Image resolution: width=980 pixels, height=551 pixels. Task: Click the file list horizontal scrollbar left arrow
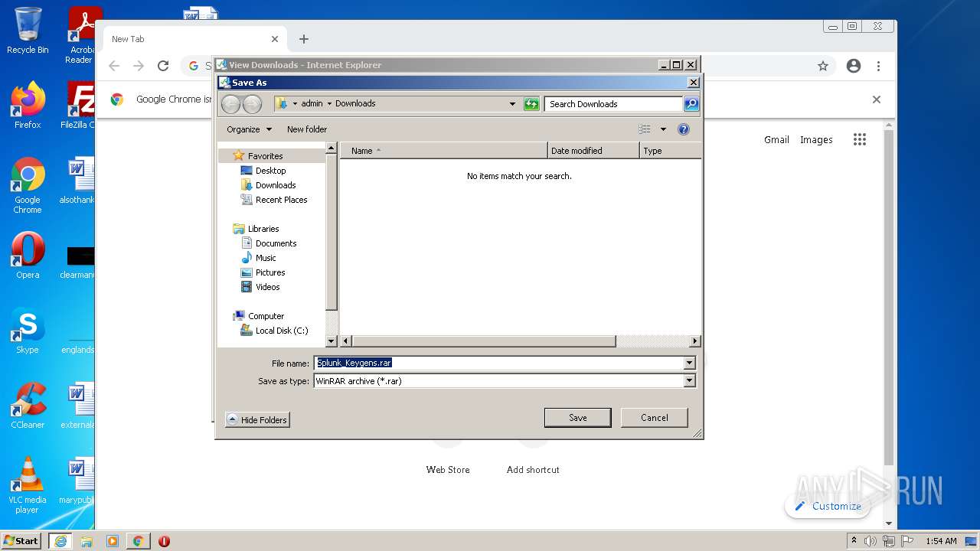346,341
